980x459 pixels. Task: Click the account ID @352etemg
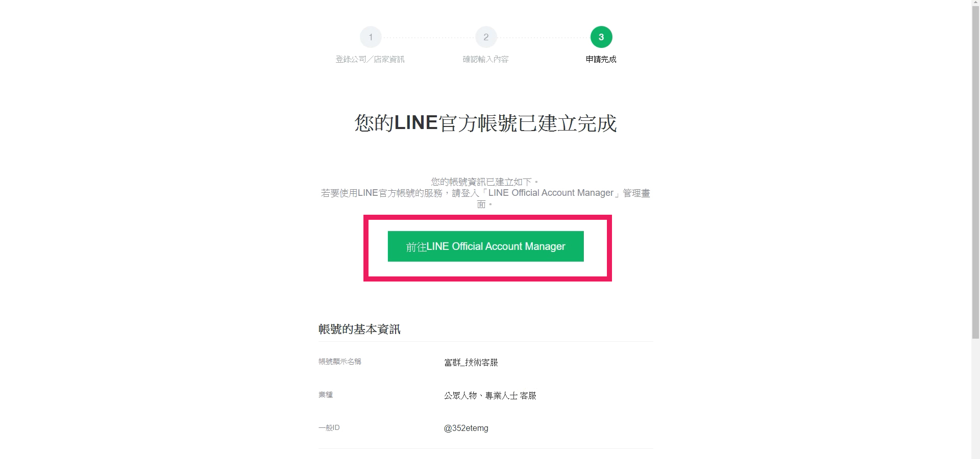466,428
